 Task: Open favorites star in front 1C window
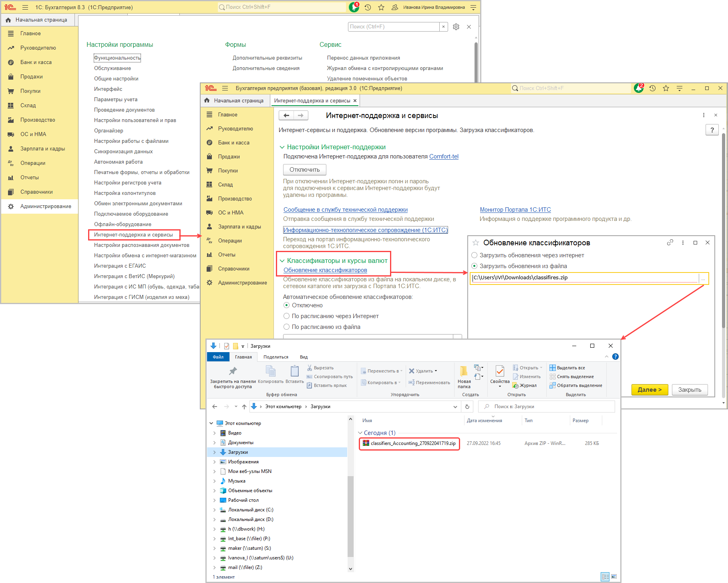tap(666, 88)
